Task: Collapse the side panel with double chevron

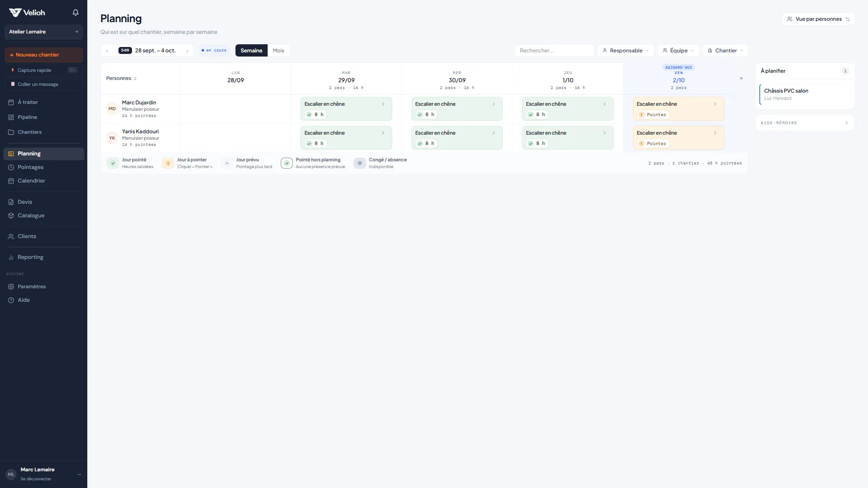Action: click(x=741, y=78)
